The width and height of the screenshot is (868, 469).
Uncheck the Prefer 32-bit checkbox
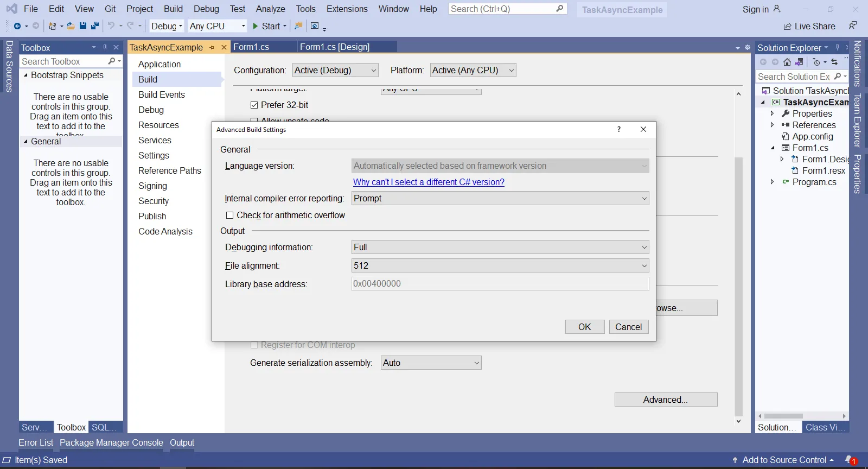(254, 105)
